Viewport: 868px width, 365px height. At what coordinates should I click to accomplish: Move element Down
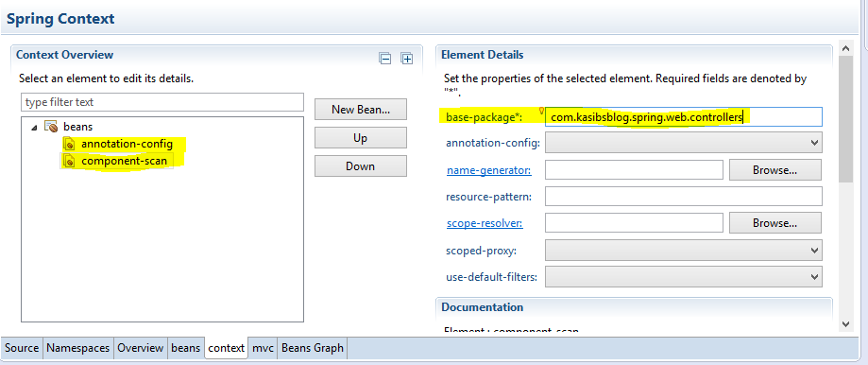point(361,166)
